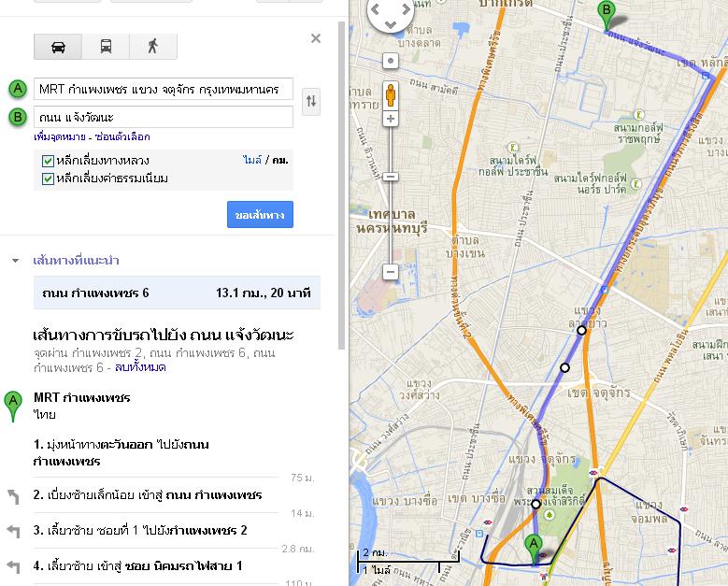728x586 pixels.
Task: Click the map scale bar
Action: click(x=407, y=561)
